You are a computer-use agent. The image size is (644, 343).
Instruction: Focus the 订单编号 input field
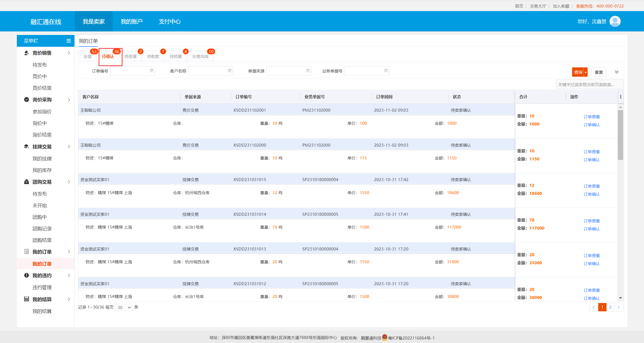tap(133, 71)
